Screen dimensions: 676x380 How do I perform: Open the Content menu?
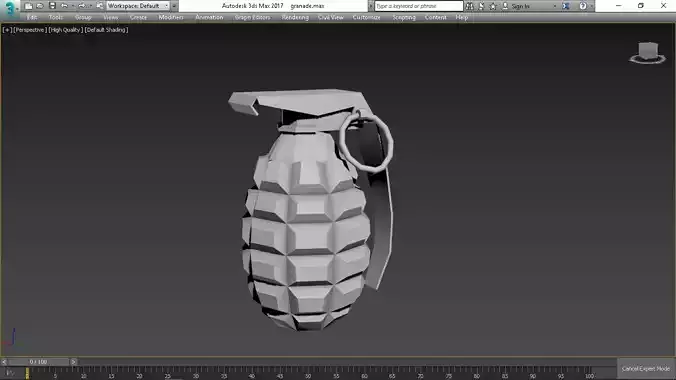tap(435, 18)
